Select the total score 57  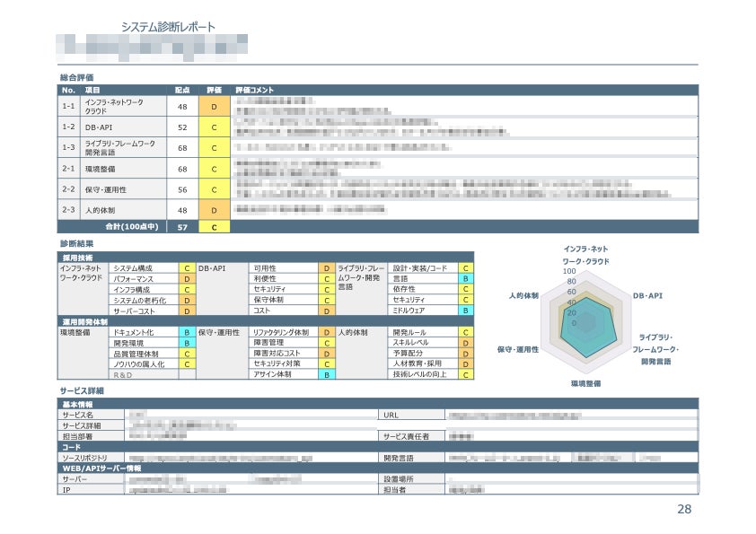click(x=182, y=227)
